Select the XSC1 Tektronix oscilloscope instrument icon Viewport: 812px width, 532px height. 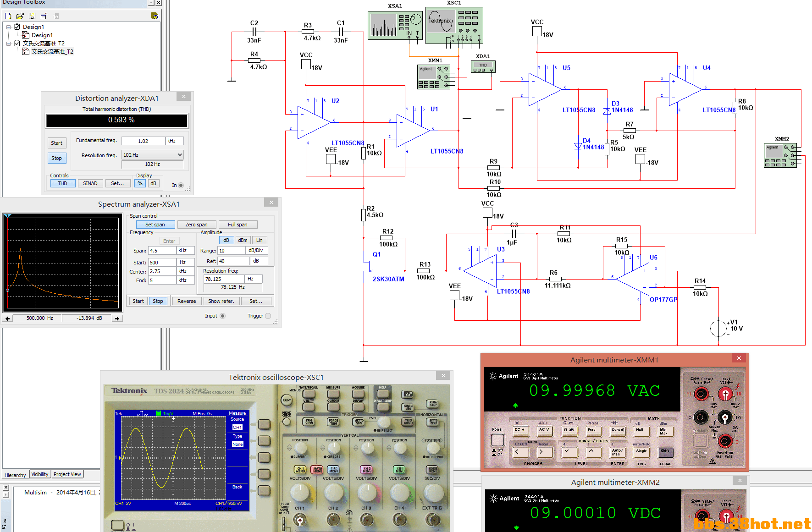454,25
